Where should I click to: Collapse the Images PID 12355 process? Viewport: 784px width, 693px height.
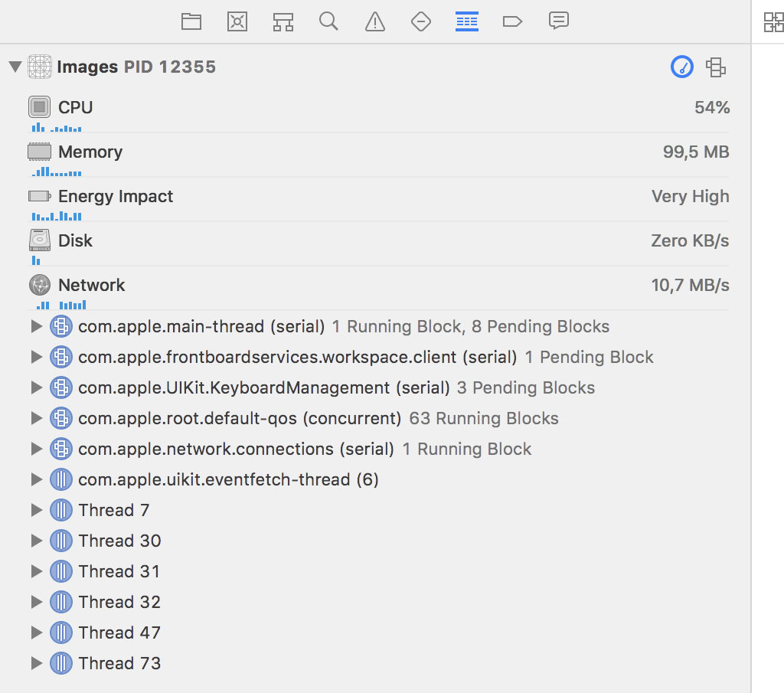[x=15, y=67]
